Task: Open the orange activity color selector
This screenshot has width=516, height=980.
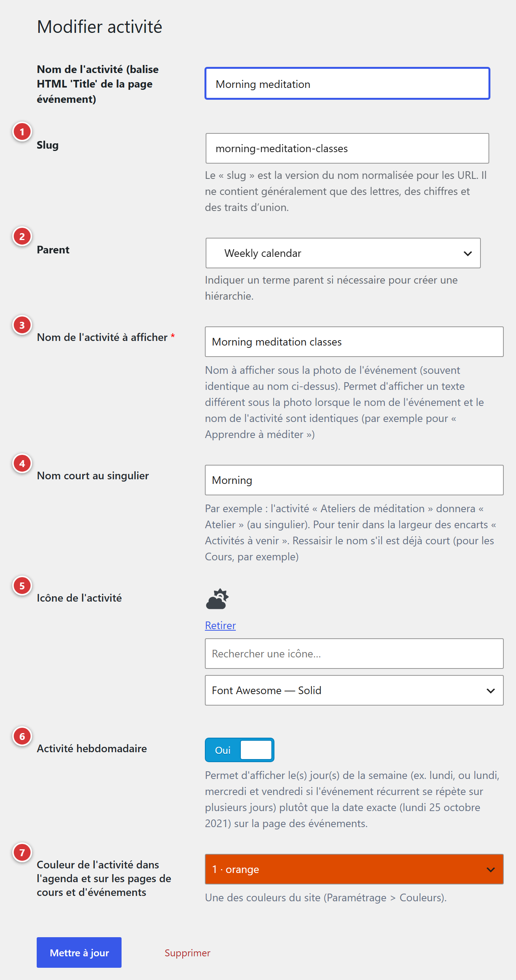Action: tap(354, 869)
